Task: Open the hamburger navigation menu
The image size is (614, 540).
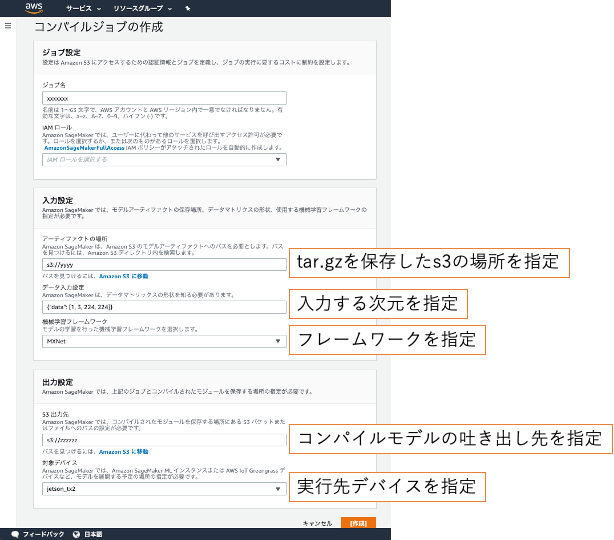Action: [8, 26]
